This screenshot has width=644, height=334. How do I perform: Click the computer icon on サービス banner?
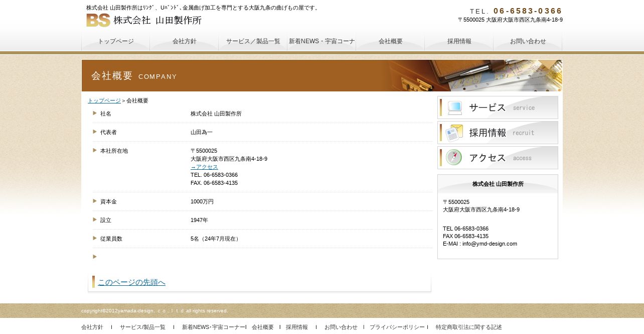tap(454, 107)
